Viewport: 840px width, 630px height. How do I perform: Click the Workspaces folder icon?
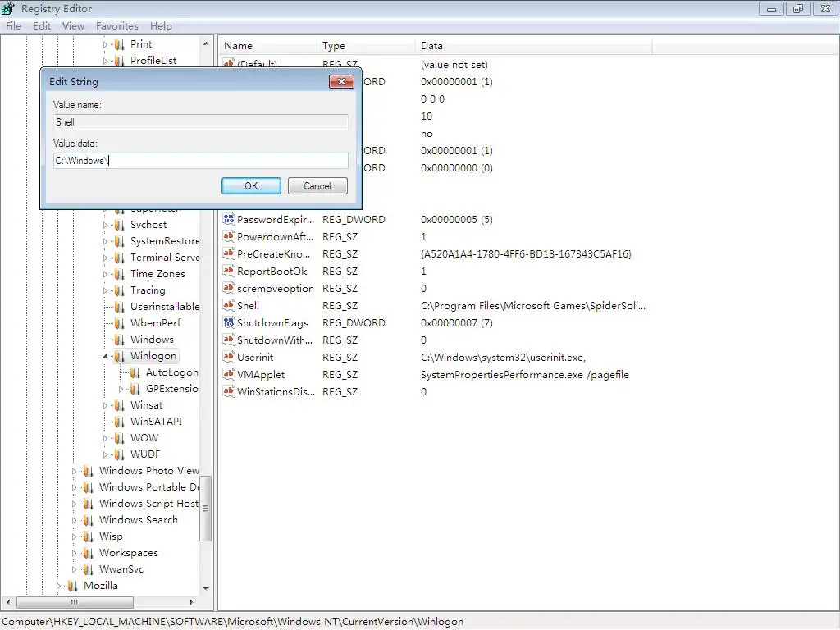coord(89,553)
